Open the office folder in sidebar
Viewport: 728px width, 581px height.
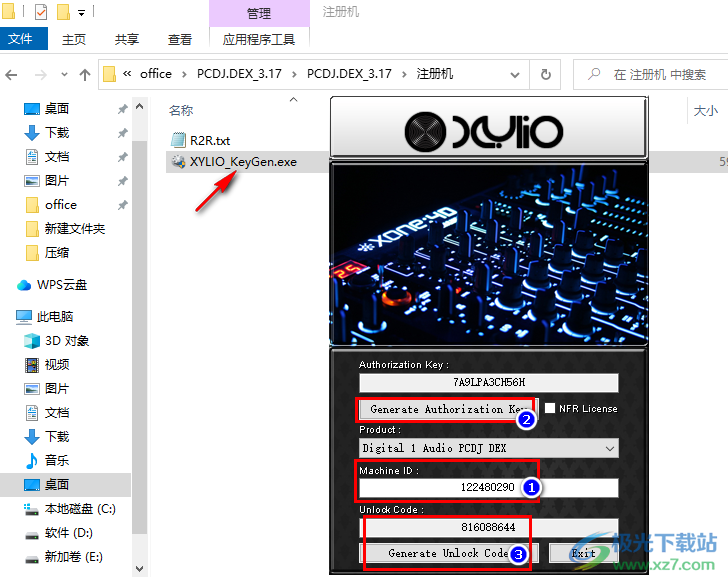61,205
